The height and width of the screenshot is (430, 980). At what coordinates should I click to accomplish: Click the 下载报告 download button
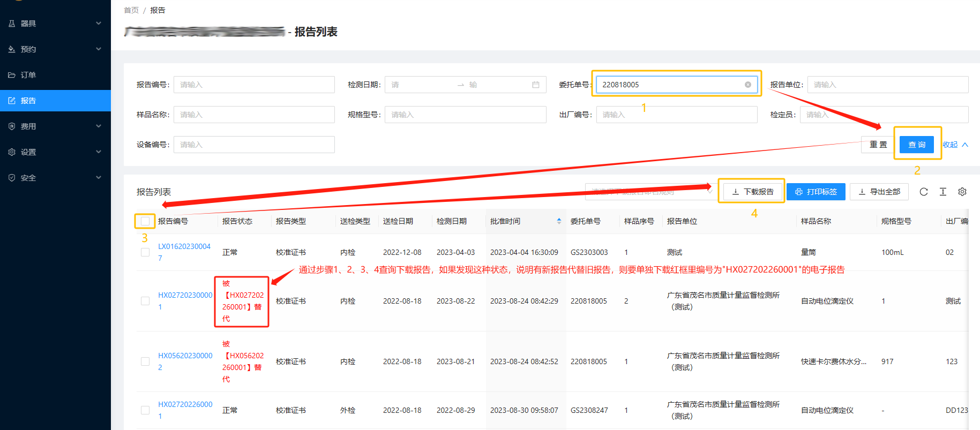[752, 192]
